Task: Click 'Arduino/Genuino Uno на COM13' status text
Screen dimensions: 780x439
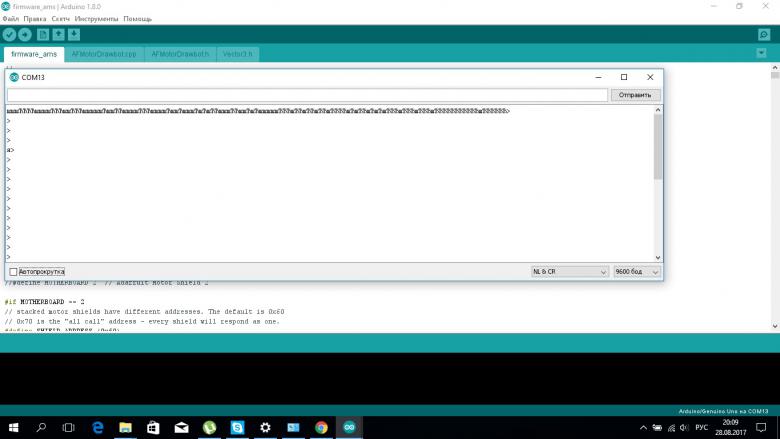Action: point(723,411)
